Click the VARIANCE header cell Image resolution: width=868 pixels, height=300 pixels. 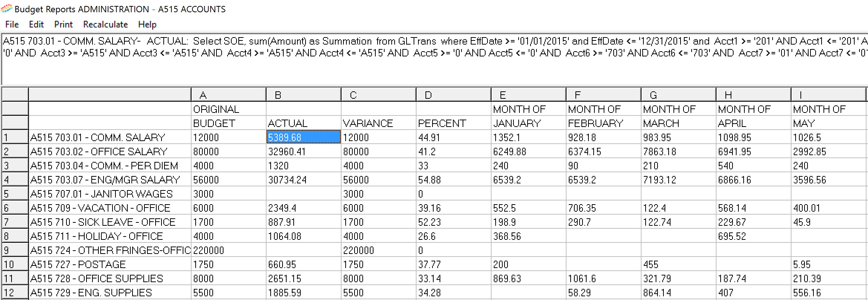[378, 123]
